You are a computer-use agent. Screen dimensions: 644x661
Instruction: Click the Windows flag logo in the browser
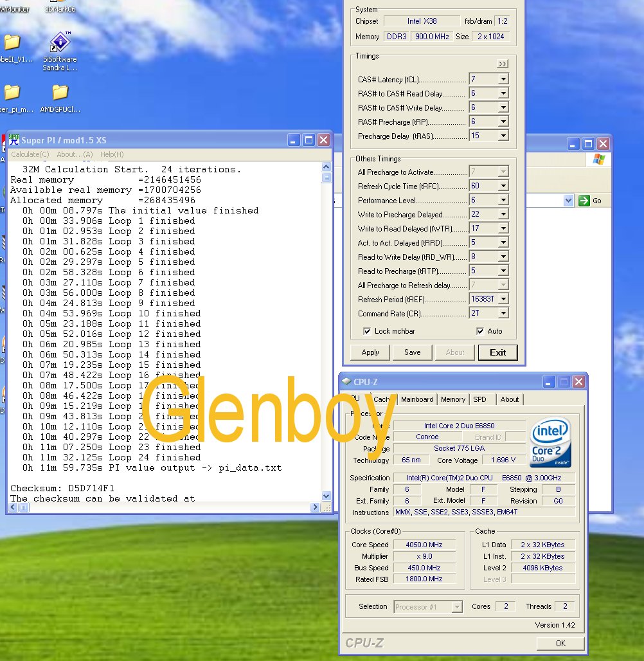pyautogui.click(x=599, y=159)
